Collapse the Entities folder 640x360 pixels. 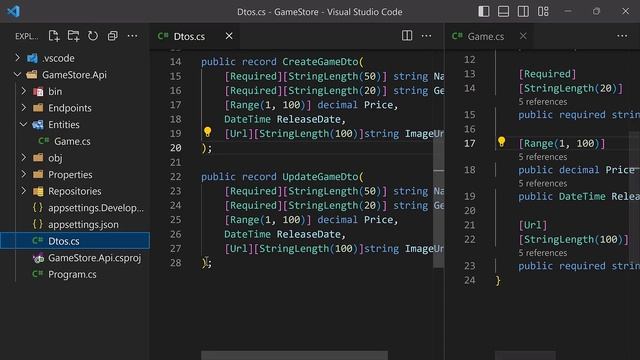click(24, 124)
